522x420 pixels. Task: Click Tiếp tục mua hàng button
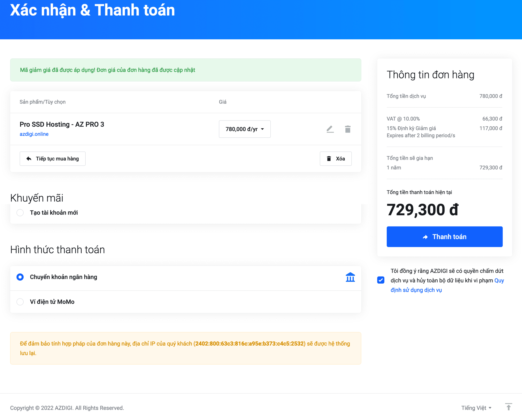click(53, 159)
